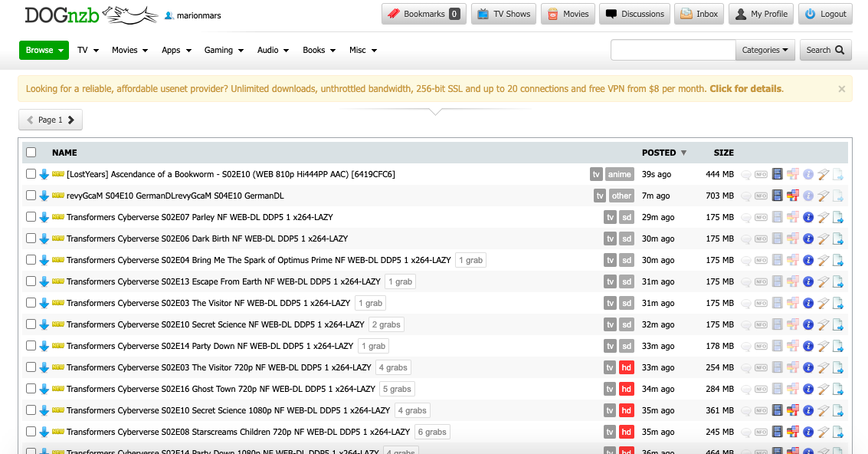Expand the green Browse dropdown
868x454 pixels.
pyautogui.click(x=44, y=50)
